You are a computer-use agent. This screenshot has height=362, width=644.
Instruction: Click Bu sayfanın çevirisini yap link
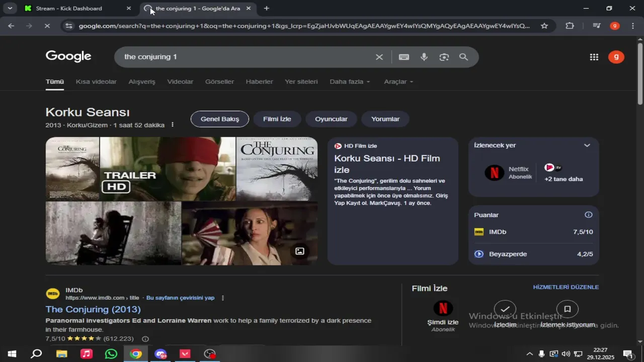[180, 298]
